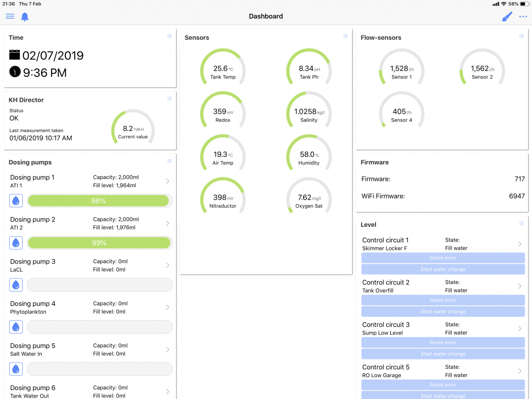Screen dimensions: 532x399
Task: Tap the WiFi icon in status bar
Action: (x=504, y=4)
